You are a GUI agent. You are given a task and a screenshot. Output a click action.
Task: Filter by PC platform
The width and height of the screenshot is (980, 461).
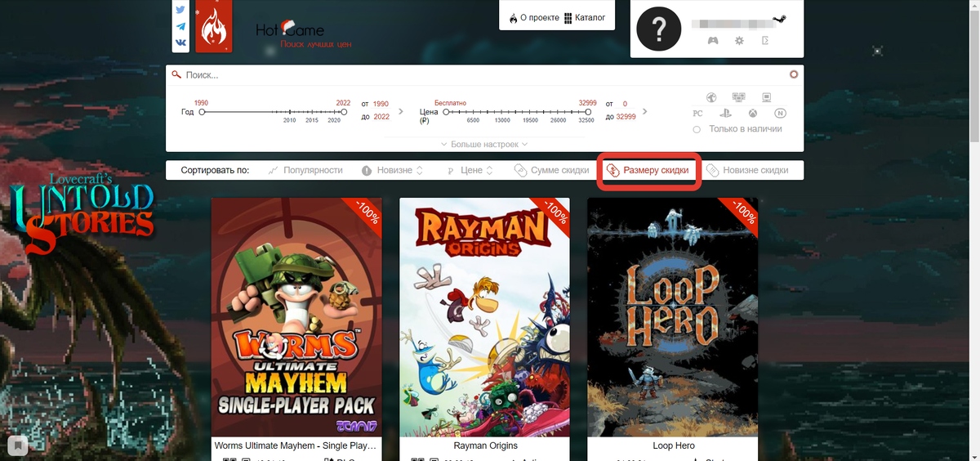697,114
